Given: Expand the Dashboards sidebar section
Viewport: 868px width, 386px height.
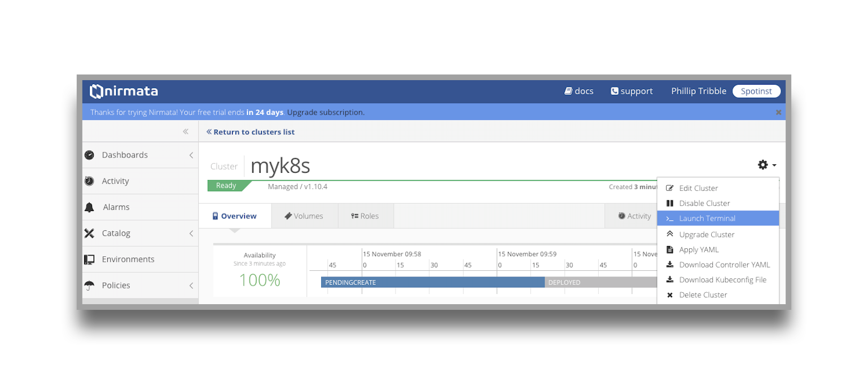Looking at the screenshot, I should tap(191, 155).
